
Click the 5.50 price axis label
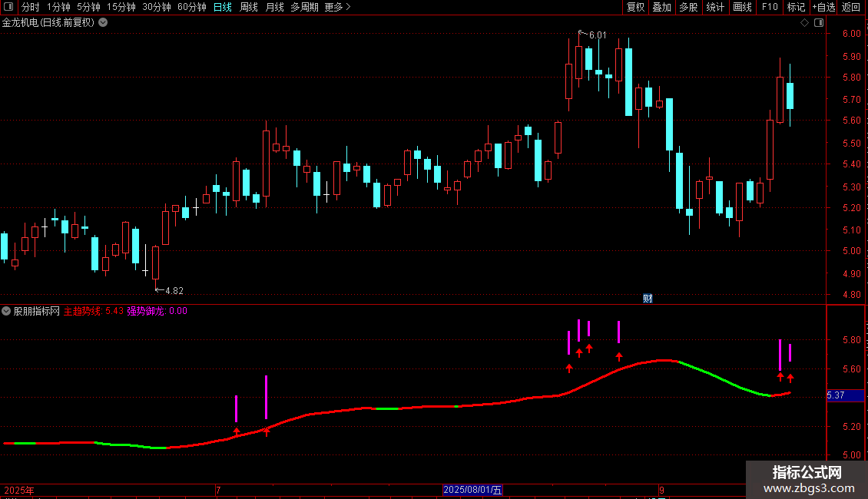(x=851, y=143)
